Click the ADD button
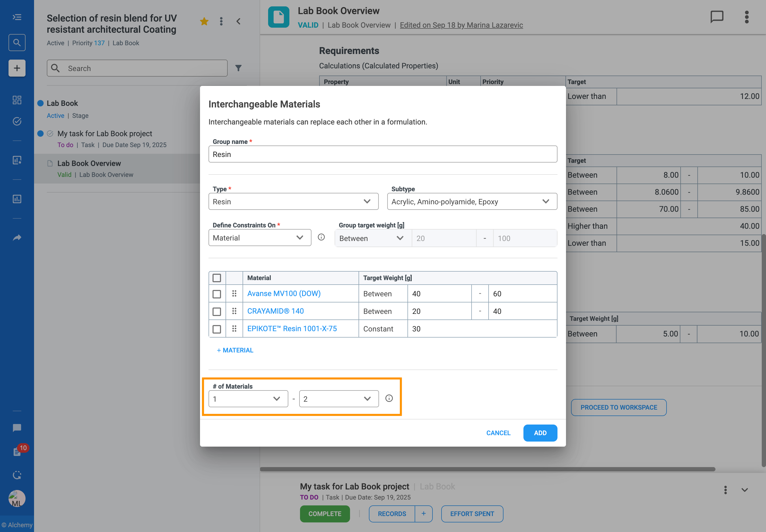Screen dimensions: 766x532 pyautogui.click(x=540, y=433)
